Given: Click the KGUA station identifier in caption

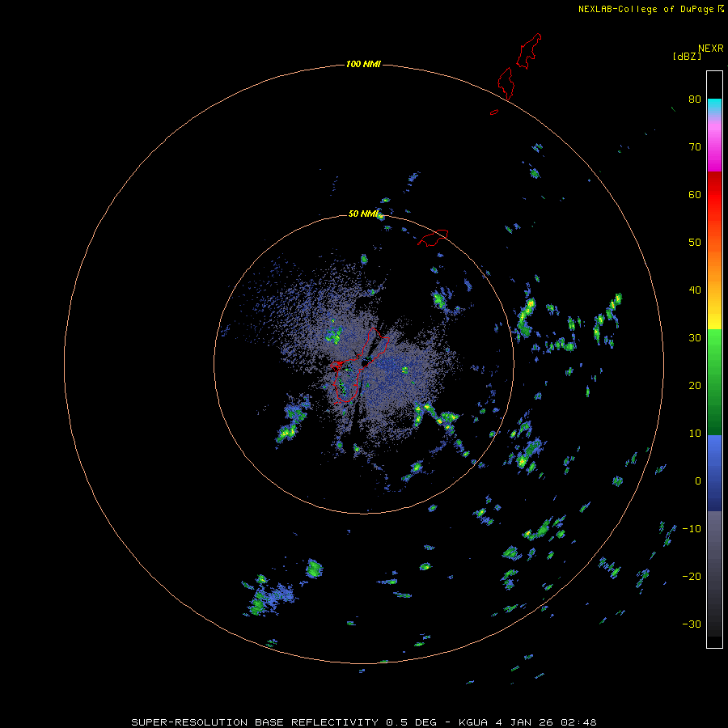Looking at the screenshot, I should pos(475,722).
